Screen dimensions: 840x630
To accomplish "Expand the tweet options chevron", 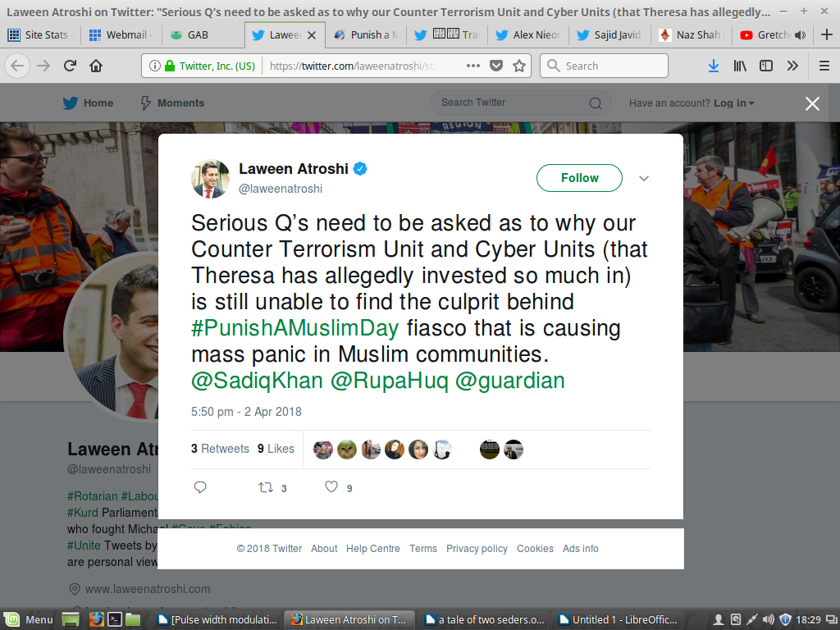I will (x=644, y=178).
